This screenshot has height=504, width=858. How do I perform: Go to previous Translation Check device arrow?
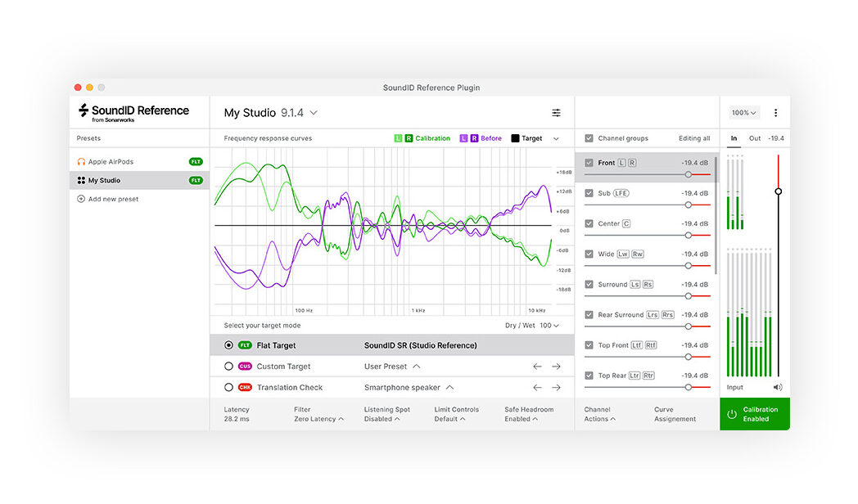[x=537, y=387]
